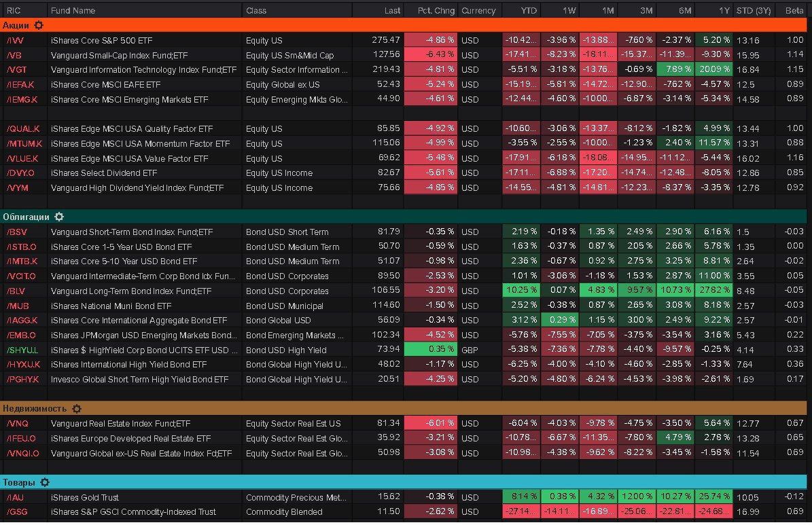
Task: Sort by Beta column header
Action: [794, 10]
